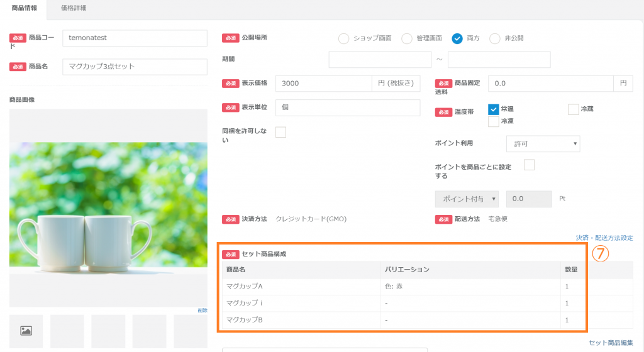The image size is (644, 352).
Task: Click the image placeholder icon thumbnail
Action: pos(26,331)
